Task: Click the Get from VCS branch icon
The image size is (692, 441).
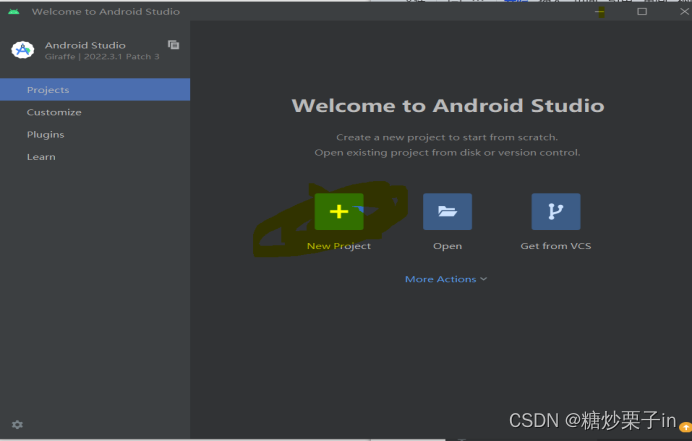Action: (x=556, y=211)
